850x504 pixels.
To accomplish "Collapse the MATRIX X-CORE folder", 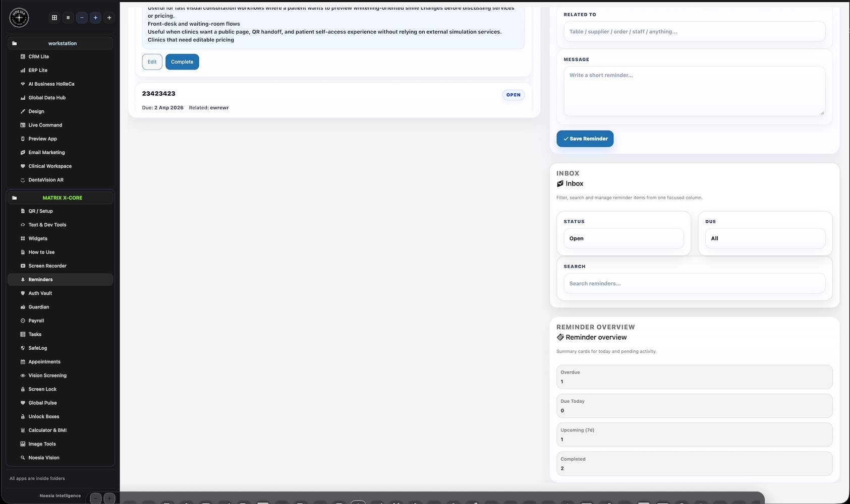I will pos(61,198).
